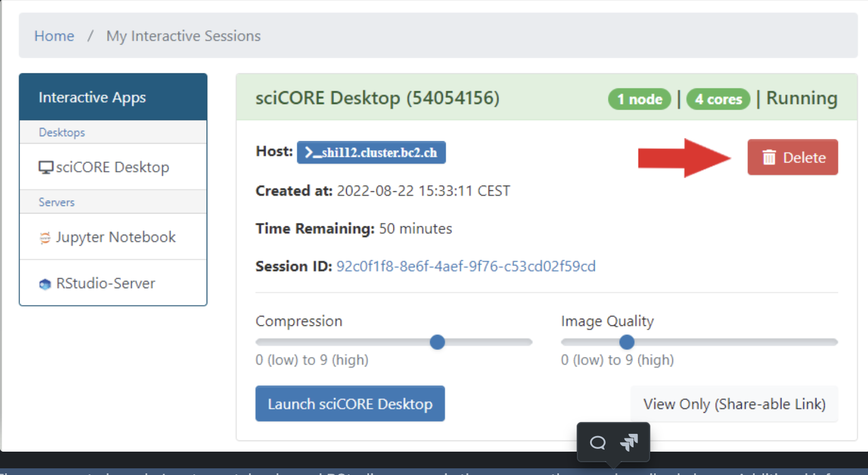Click the Interactive Apps panel header
This screenshot has height=475, width=868.
(92, 97)
